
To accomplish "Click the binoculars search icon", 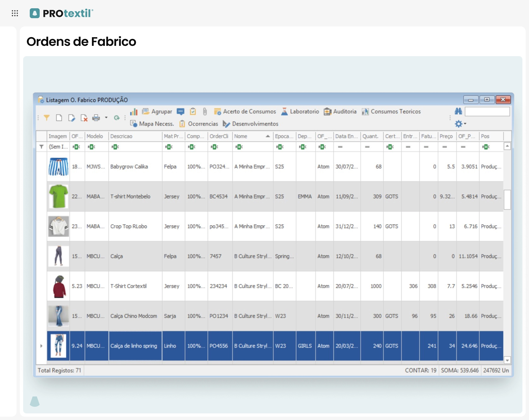I will [x=458, y=112].
